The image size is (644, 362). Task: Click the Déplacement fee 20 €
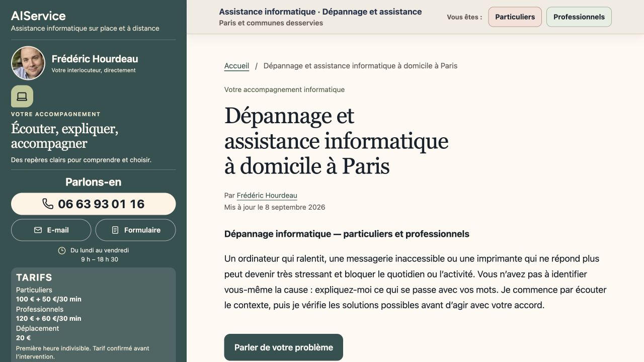(24, 338)
